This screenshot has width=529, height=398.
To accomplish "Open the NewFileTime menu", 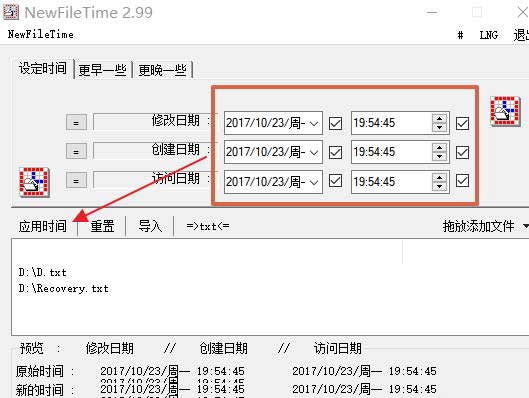I will (x=40, y=34).
